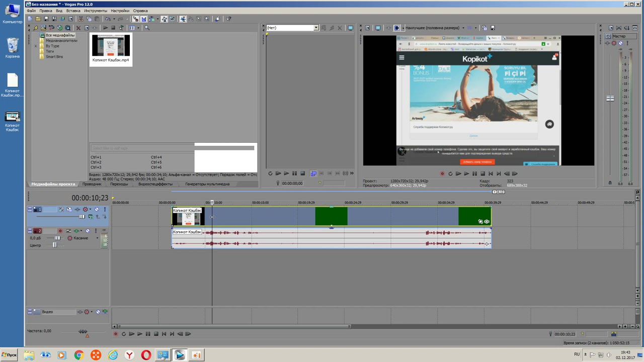Viewport: 644px width, 362px height.
Task: Open the Инструменты menu
Action: [96, 11]
